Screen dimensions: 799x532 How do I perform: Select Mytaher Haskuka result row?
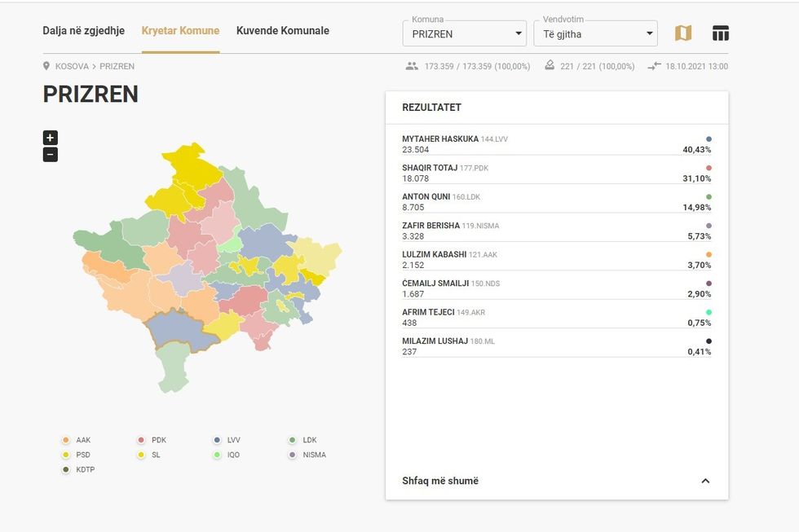(x=556, y=144)
